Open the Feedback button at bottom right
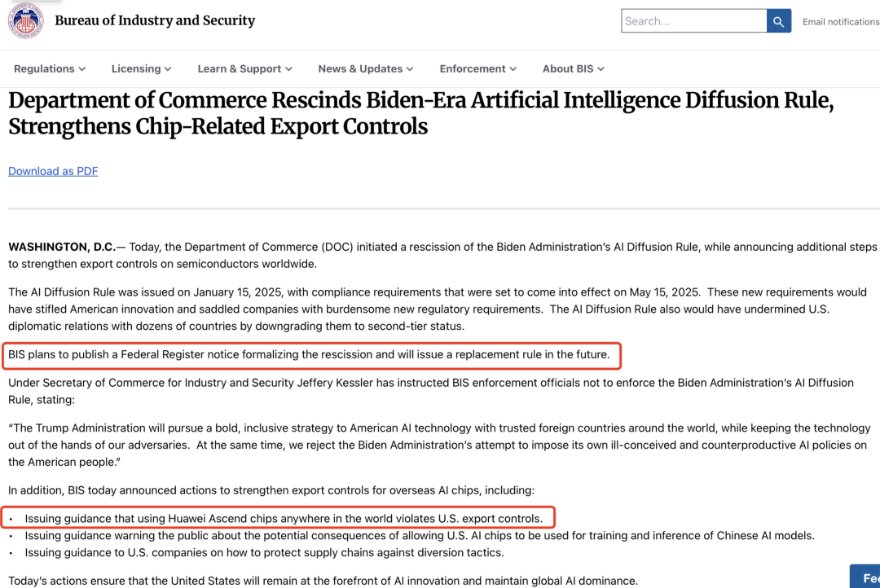The height and width of the screenshot is (588, 880). click(x=864, y=577)
